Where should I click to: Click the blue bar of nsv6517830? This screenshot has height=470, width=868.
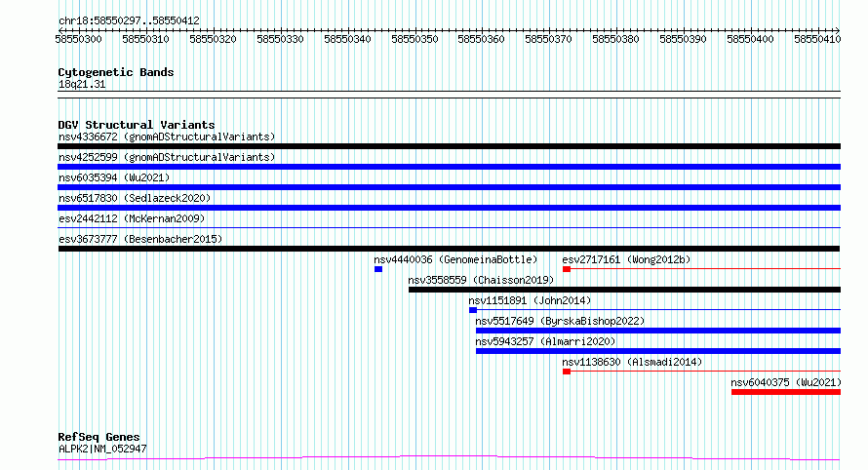coord(449,208)
